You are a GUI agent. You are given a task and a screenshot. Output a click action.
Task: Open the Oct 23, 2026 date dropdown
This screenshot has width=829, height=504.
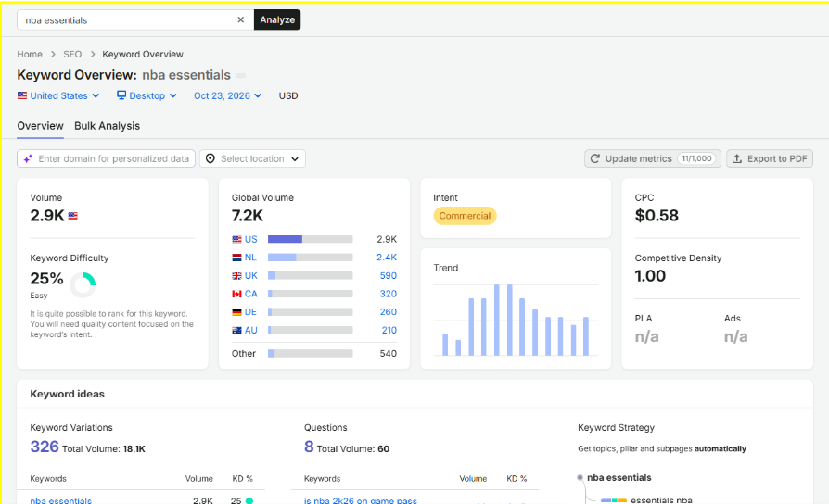click(227, 95)
